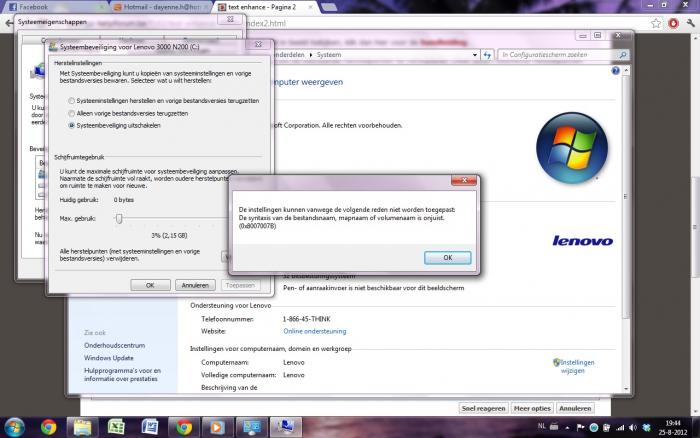Click Toepassen in the Systeembeveiliging dialog
This screenshot has width=700, height=438.
point(240,285)
